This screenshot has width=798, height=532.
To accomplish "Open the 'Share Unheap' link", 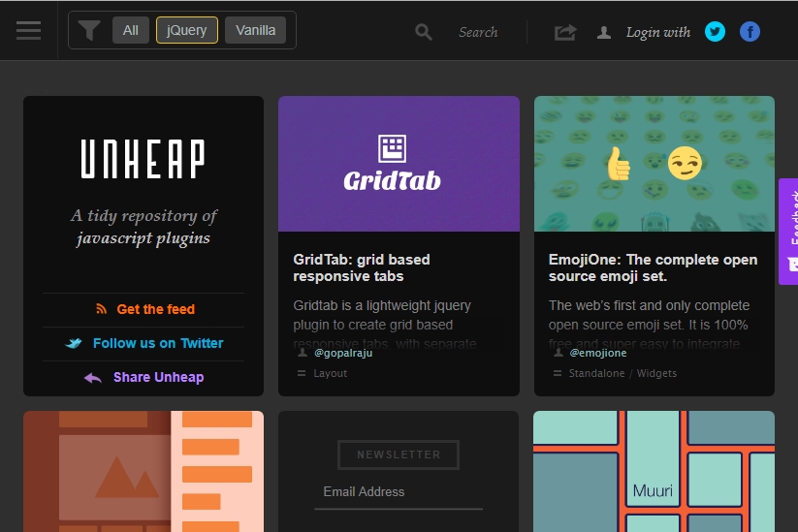I will point(158,377).
